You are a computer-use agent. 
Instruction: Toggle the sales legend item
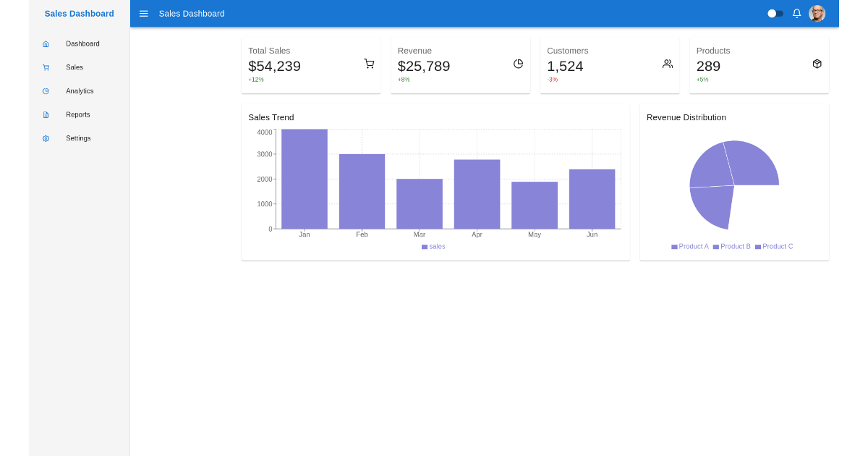coord(433,247)
